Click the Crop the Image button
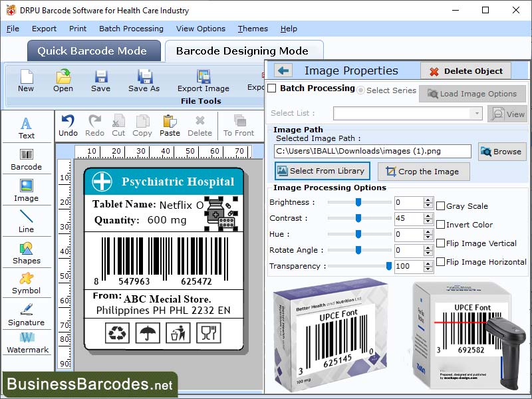 (424, 172)
